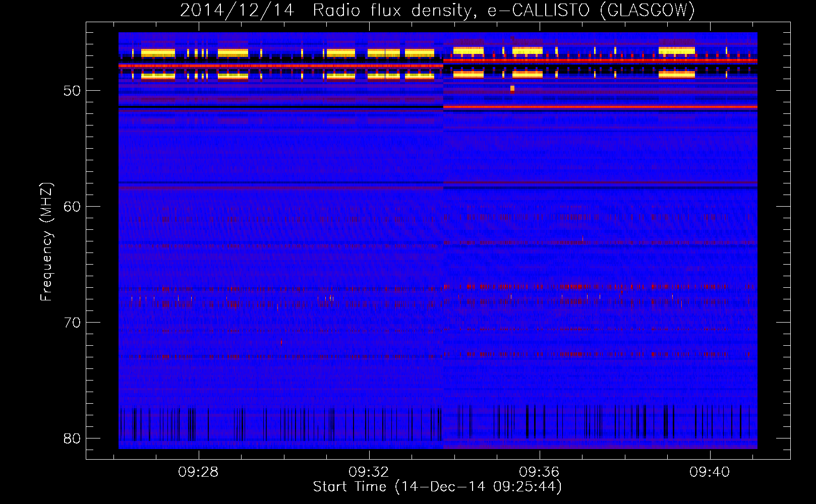Image resolution: width=816 pixels, height=504 pixels.
Task: Click the 09:32 time tick label
Action: coord(369,472)
